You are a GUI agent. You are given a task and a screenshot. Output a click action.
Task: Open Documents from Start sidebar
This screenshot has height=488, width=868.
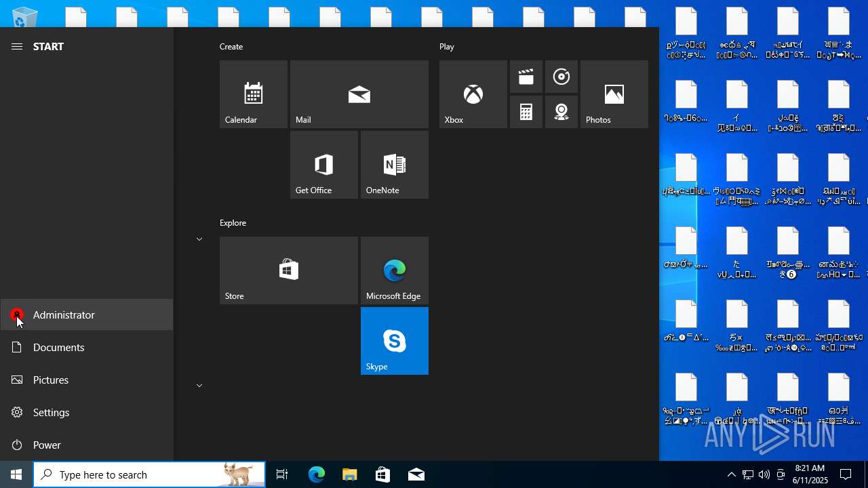tap(87, 347)
